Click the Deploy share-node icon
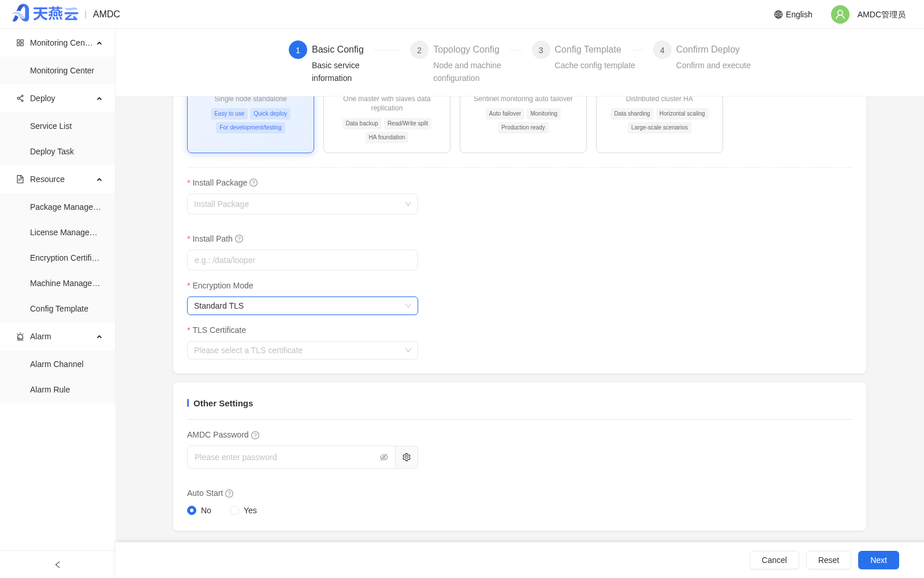Image resolution: width=924 pixels, height=578 pixels. [x=20, y=98]
